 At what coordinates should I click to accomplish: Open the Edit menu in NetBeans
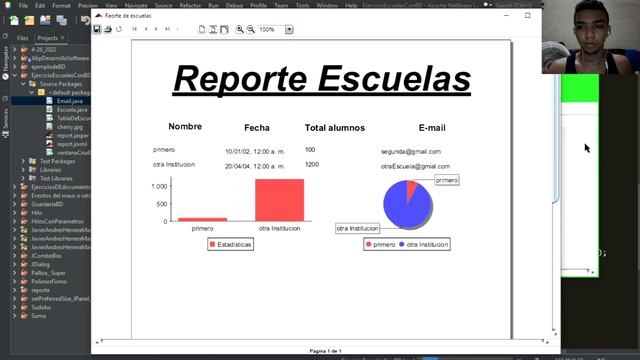point(40,6)
